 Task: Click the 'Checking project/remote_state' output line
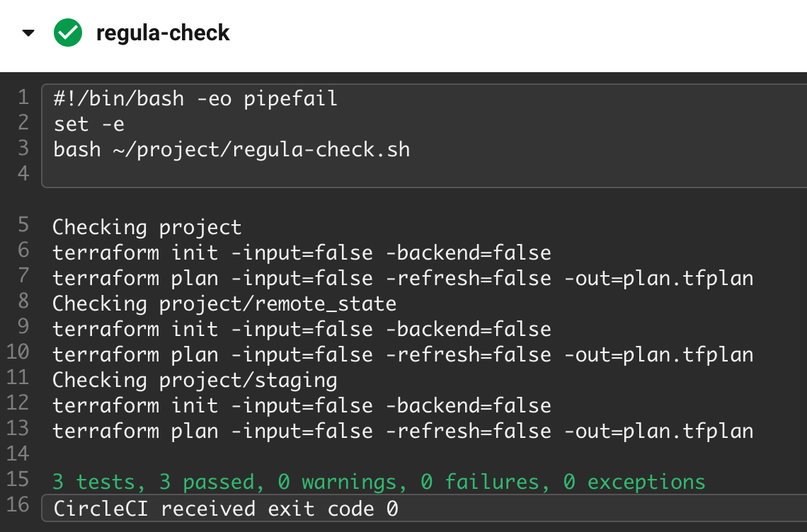224,303
